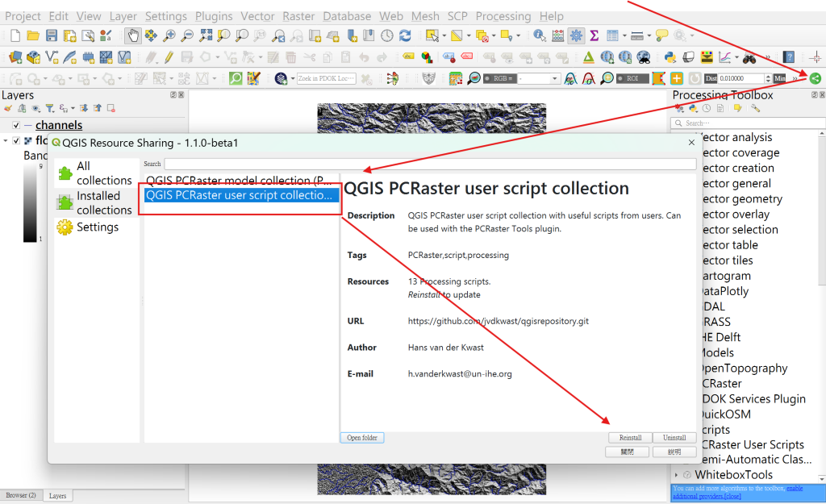Save the project with the floppy disk icon
826x504 pixels.
pos(51,35)
